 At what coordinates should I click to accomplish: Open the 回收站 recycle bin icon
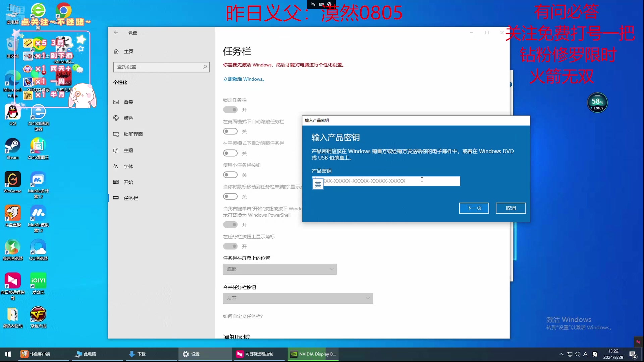13,48
